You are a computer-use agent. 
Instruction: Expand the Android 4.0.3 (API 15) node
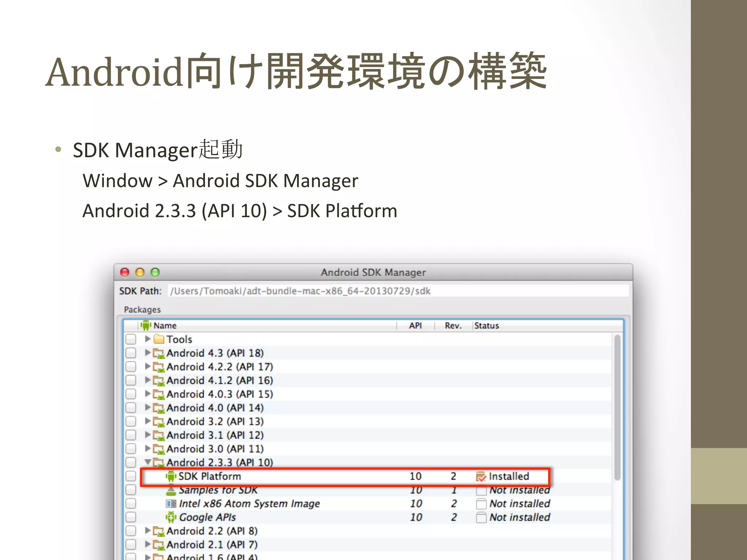(148, 394)
